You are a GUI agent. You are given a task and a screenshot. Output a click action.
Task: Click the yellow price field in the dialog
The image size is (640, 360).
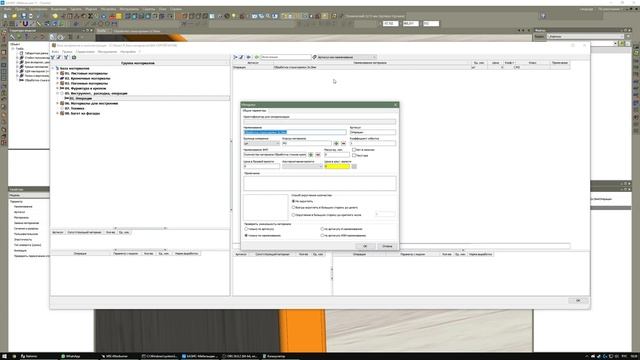pos(337,167)
